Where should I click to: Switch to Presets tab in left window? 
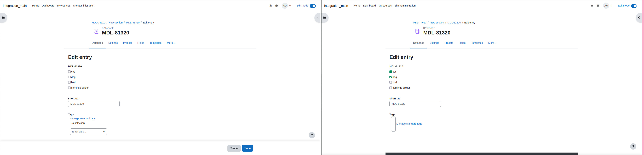coord(128,43)
